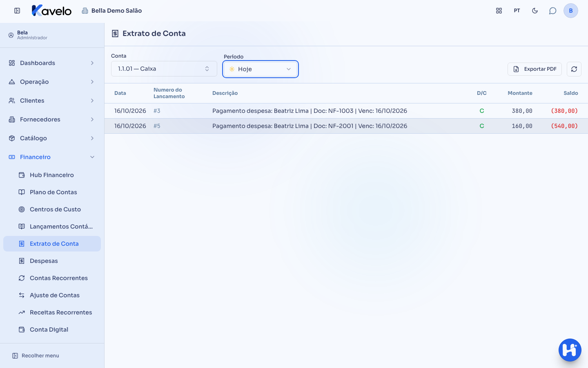Go to Hub Financeiro
The image size is (588, 368).
point(52,175)
